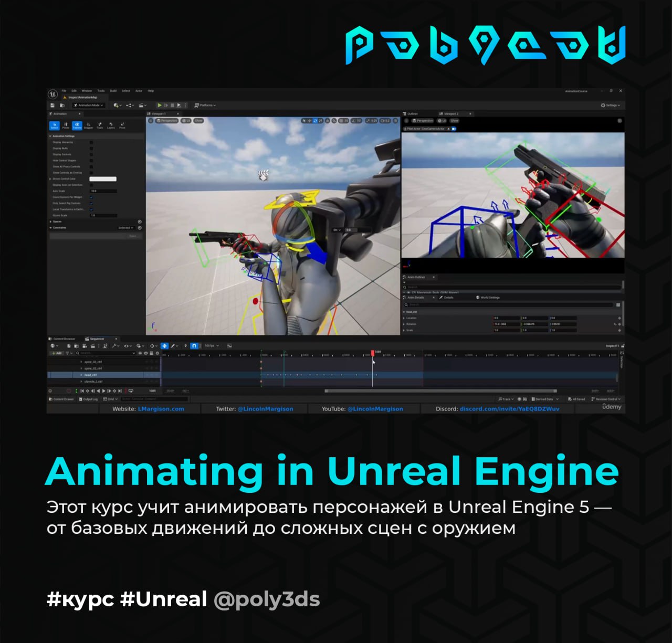672x643 pixels.
Task: Click the Show button in Viewport 2
Action: tap(454, 121)
